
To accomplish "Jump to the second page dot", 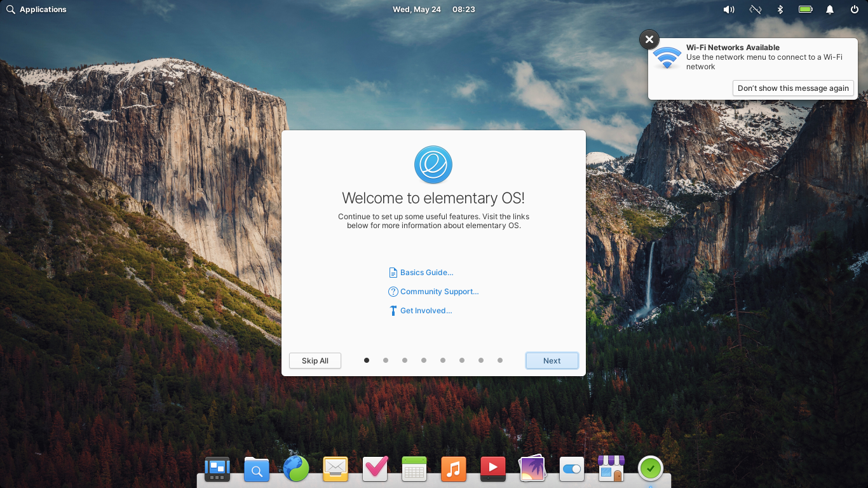I will point(386,360).
